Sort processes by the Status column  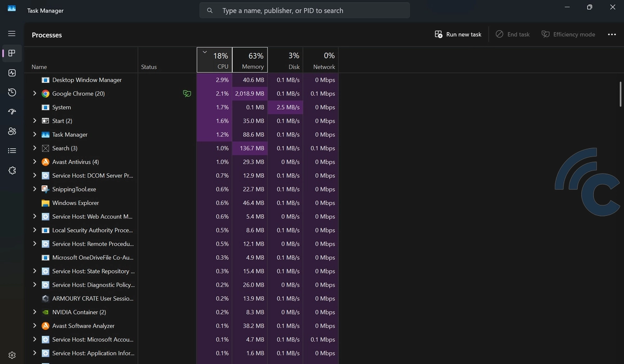point(167,60)
